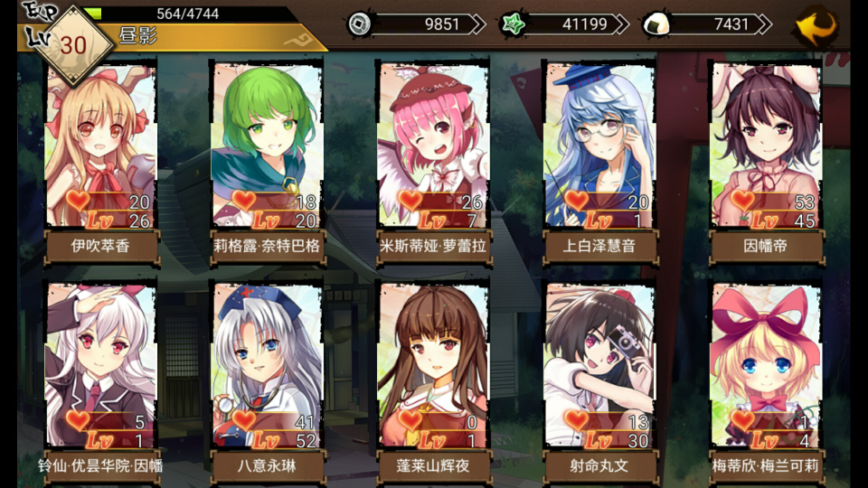Tap the Lv 30 player level diamond
The image size is (868, 488).
73,44
